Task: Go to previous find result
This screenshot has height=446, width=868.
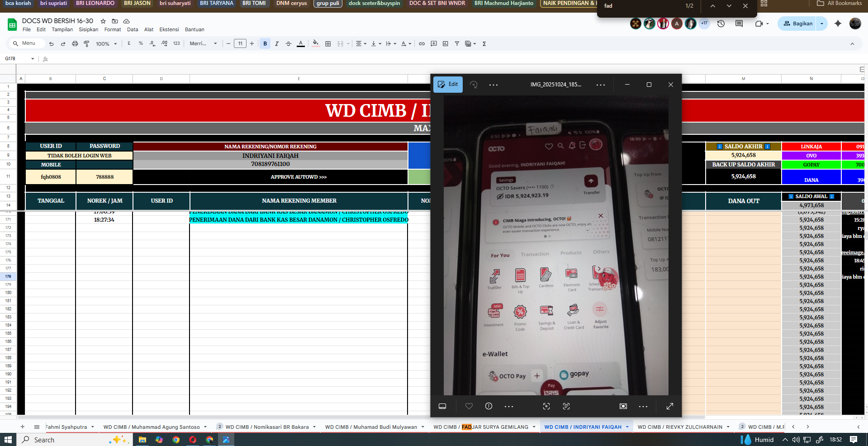Action: (x=713, y=6)
